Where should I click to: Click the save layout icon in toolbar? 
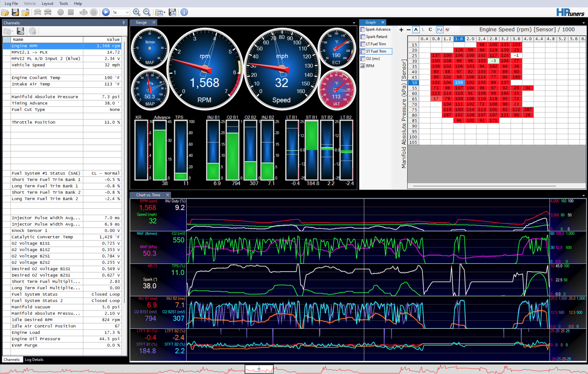[172, 12]
